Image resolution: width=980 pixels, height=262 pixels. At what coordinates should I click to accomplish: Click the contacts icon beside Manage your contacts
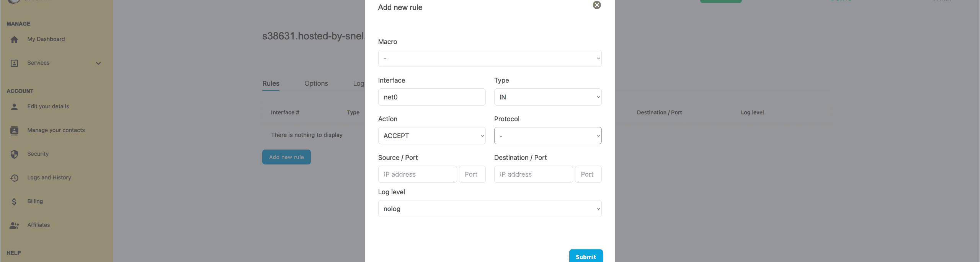pyautogui.click(x=15, y=130)
